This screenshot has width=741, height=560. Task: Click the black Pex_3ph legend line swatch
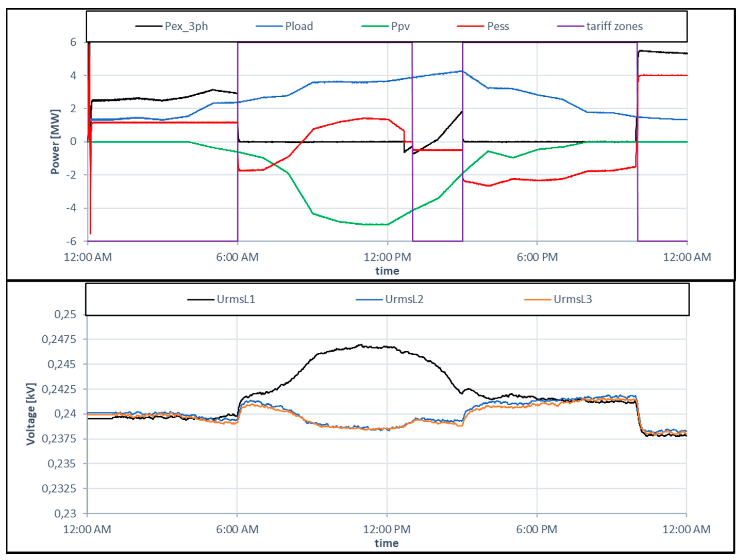tap(149, 26)
